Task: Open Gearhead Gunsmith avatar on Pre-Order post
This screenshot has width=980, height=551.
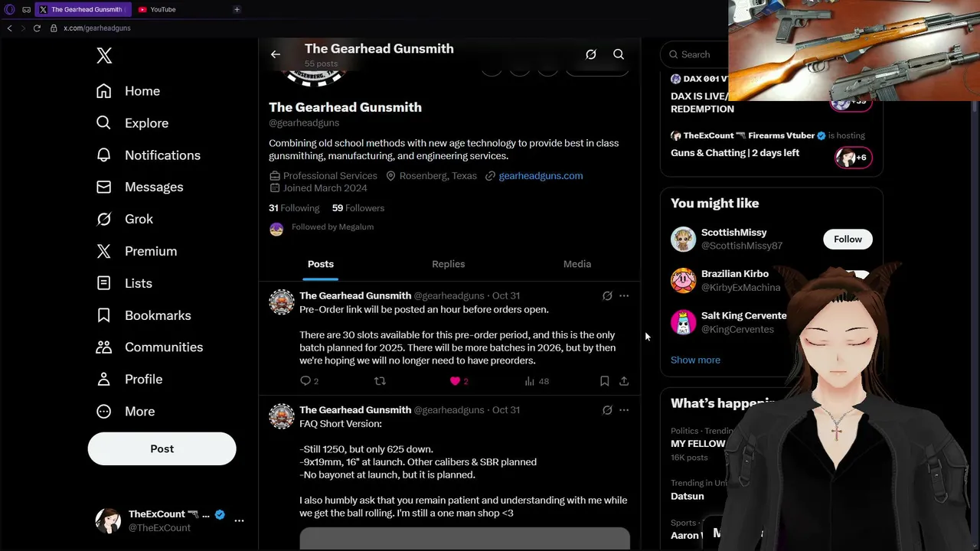Action: [282, 302]
